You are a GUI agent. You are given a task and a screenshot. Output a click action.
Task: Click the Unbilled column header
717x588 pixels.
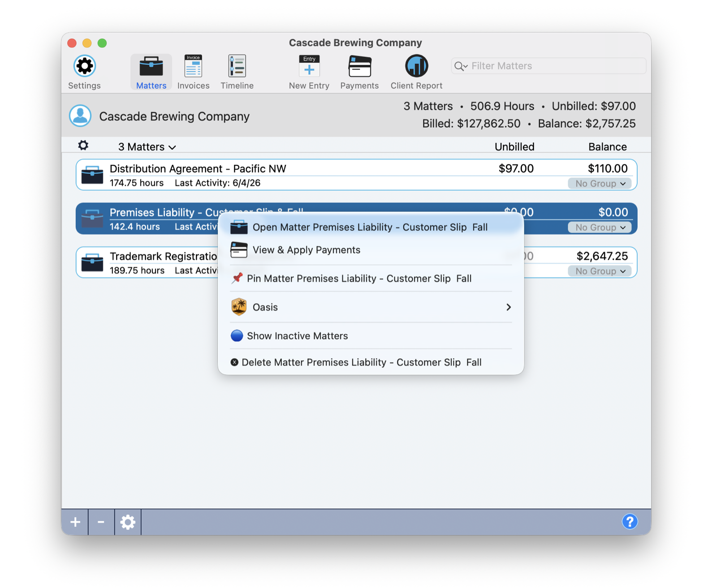point(514,147)
